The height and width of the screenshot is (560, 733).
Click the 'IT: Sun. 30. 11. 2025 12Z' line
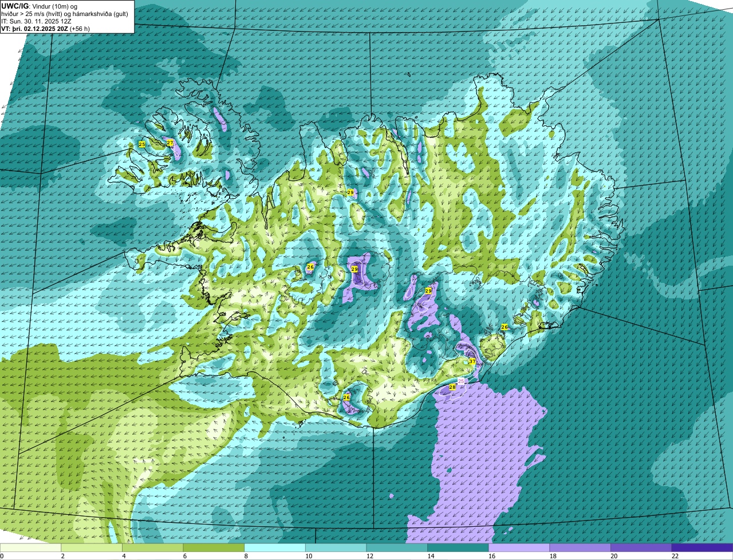click(37, 21)
